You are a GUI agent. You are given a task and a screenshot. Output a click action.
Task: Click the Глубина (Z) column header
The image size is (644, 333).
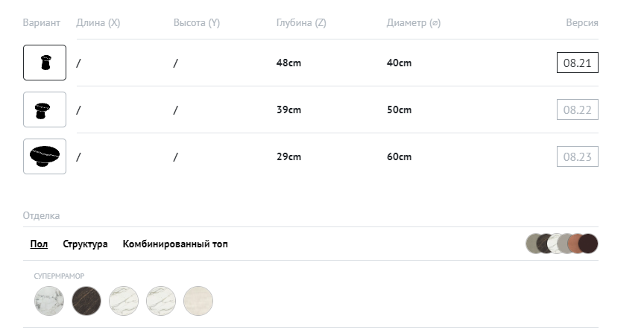301,23
